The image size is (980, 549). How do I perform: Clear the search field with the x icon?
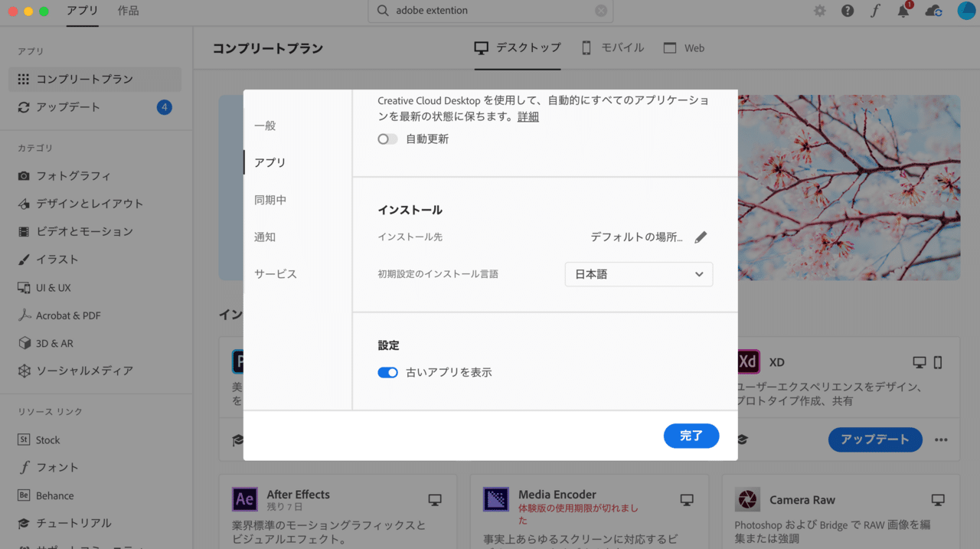coord(601,11)
